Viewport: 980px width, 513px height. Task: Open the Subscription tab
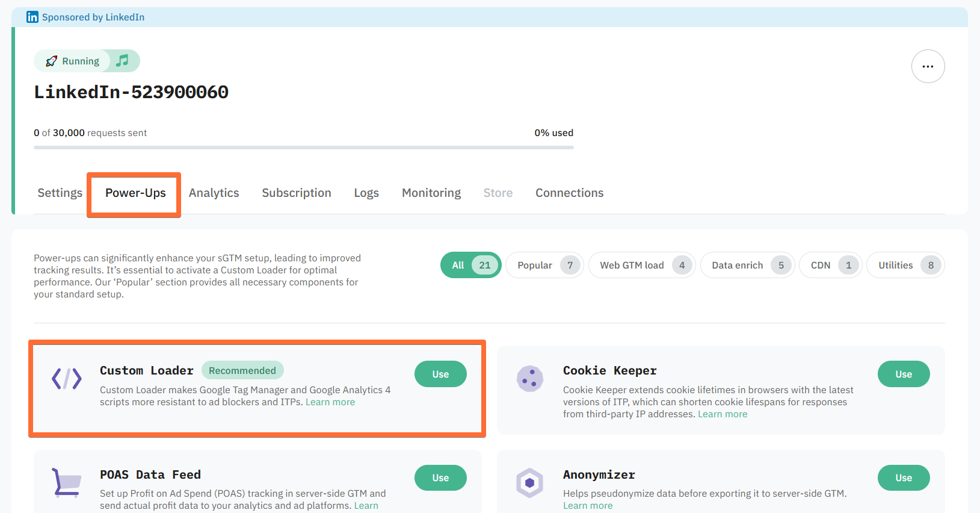(x=297, y=193)
